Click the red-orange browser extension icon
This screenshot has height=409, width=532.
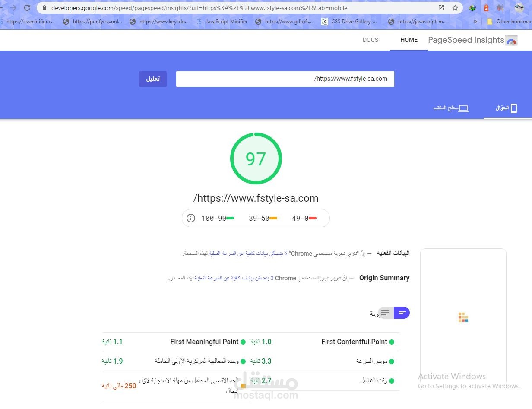(487, 8)
